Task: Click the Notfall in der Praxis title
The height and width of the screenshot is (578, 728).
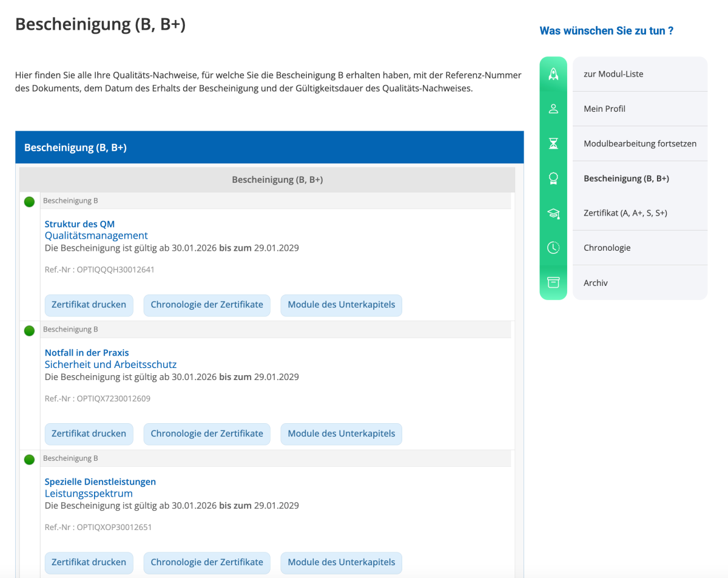Action: (87, 353)
